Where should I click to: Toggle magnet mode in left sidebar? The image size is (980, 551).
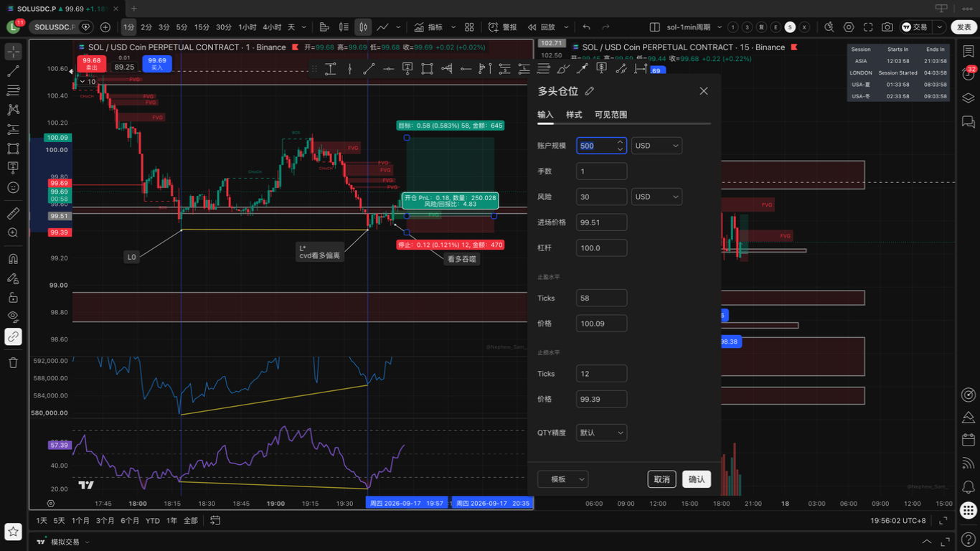click(x=13, y=258)
